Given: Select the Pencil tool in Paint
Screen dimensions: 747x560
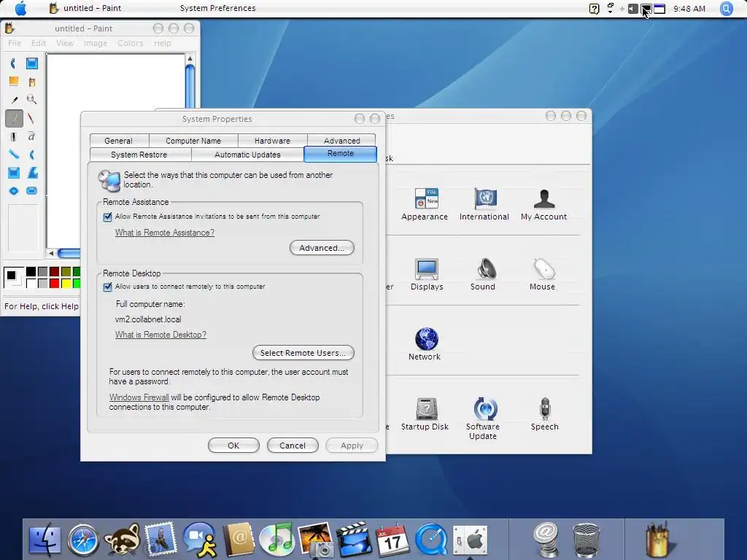Looking at the screenshot, I should pos(13,118).
